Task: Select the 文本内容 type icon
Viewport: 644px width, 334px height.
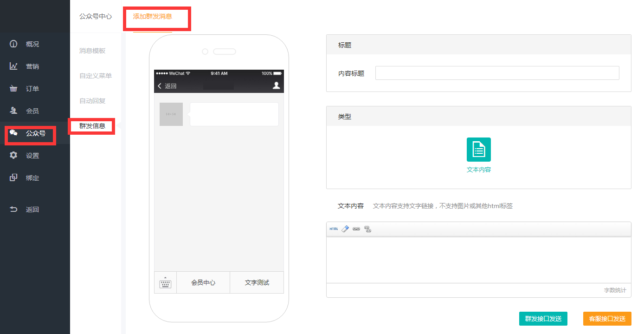Action: coord(478,150)
